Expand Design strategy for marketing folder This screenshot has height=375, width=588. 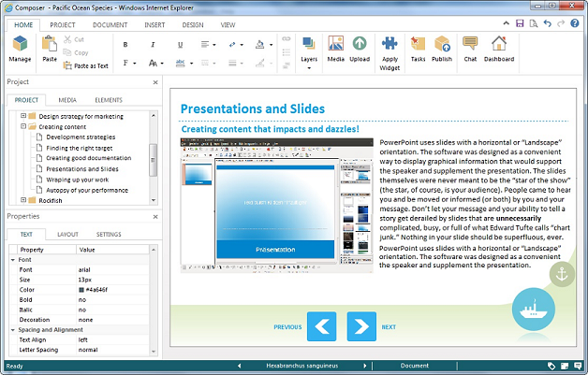click(x=23, y=116)
